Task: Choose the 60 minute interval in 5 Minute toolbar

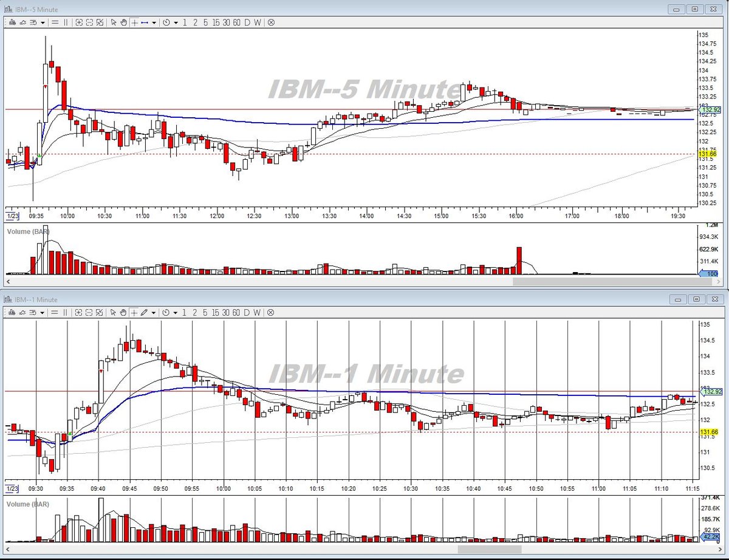Action: click(236, 22)
